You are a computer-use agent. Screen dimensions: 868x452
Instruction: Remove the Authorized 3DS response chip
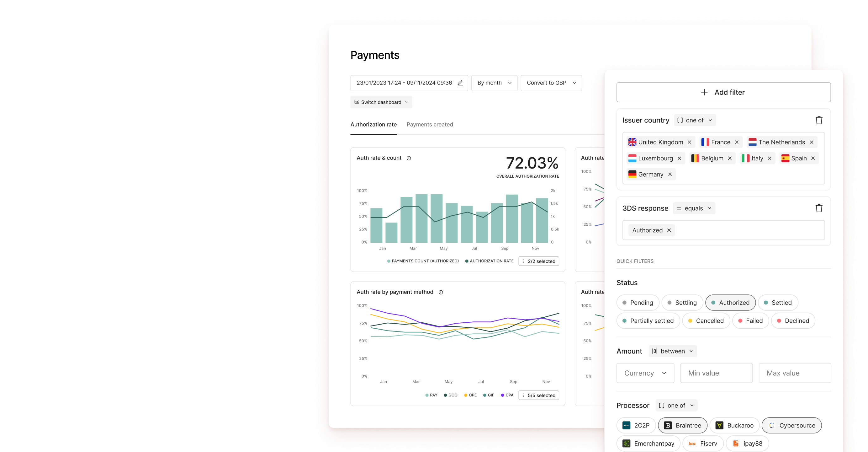pos(669,230)
